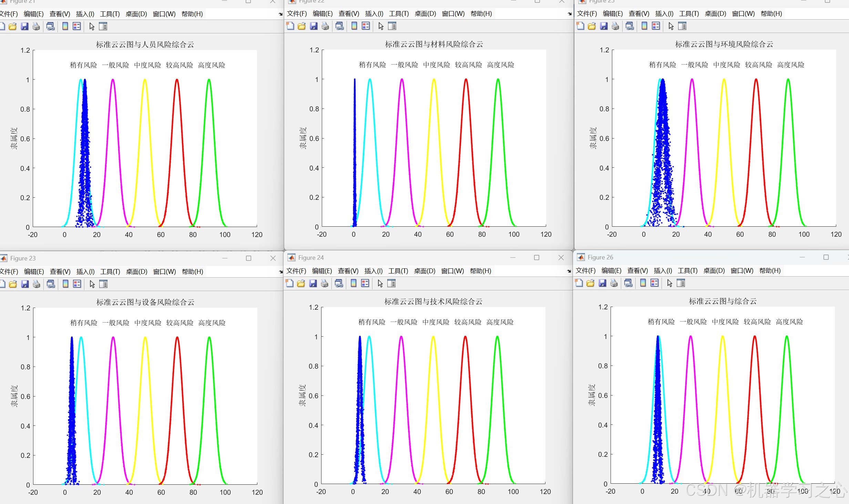849x504 pixels.
Task: Click dock arrow on the 材料风险 figure menu bar
Action: coord(569,14)
